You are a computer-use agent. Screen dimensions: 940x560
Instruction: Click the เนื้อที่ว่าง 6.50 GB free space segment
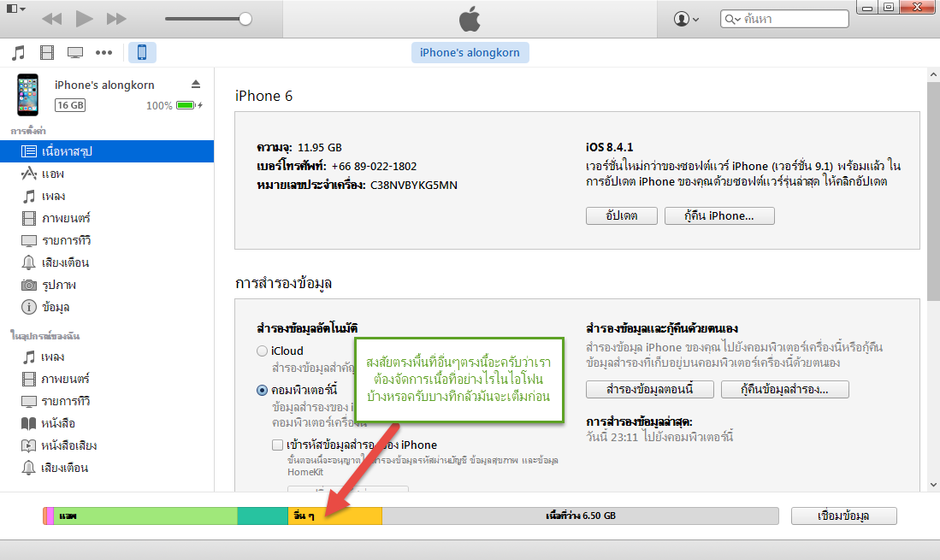[x=580, y=516]
